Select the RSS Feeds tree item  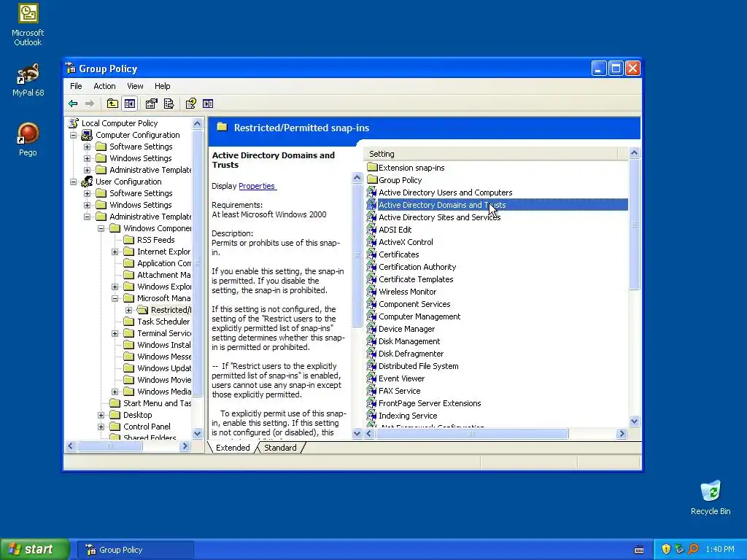[156, 240]
